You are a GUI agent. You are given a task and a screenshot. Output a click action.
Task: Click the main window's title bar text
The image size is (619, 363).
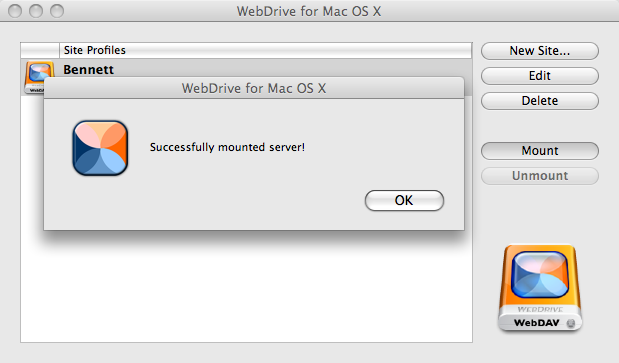[x=309, y=11]
